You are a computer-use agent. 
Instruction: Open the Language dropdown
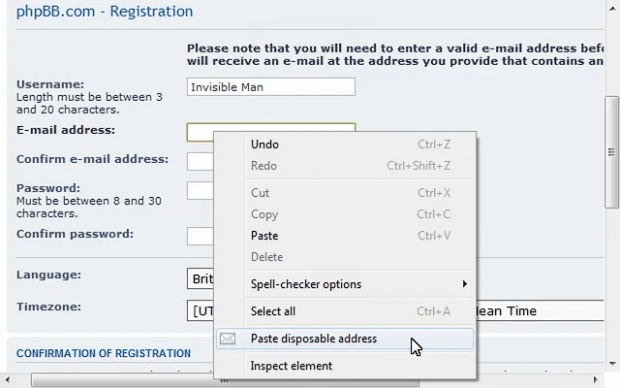tap(200, 279)
